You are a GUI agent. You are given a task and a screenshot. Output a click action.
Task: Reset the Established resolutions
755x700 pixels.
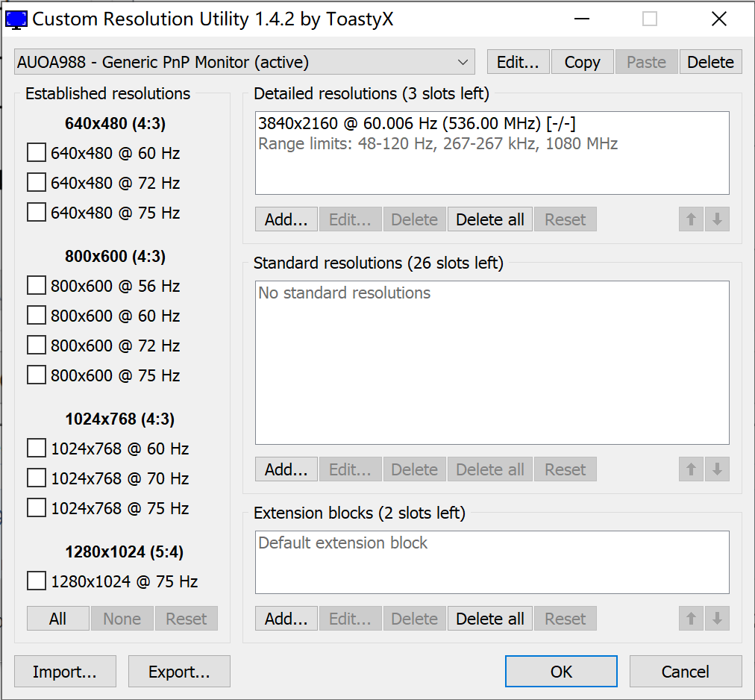coord(187,619)
